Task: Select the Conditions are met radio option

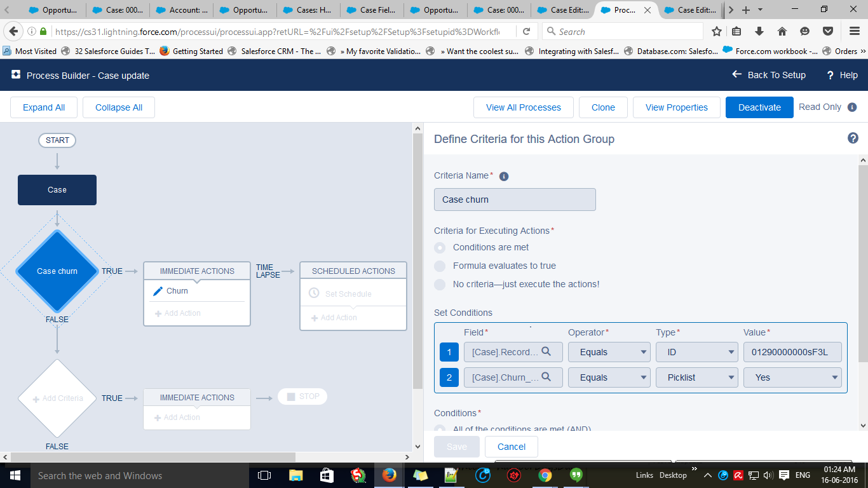Action: click(440, 247)
